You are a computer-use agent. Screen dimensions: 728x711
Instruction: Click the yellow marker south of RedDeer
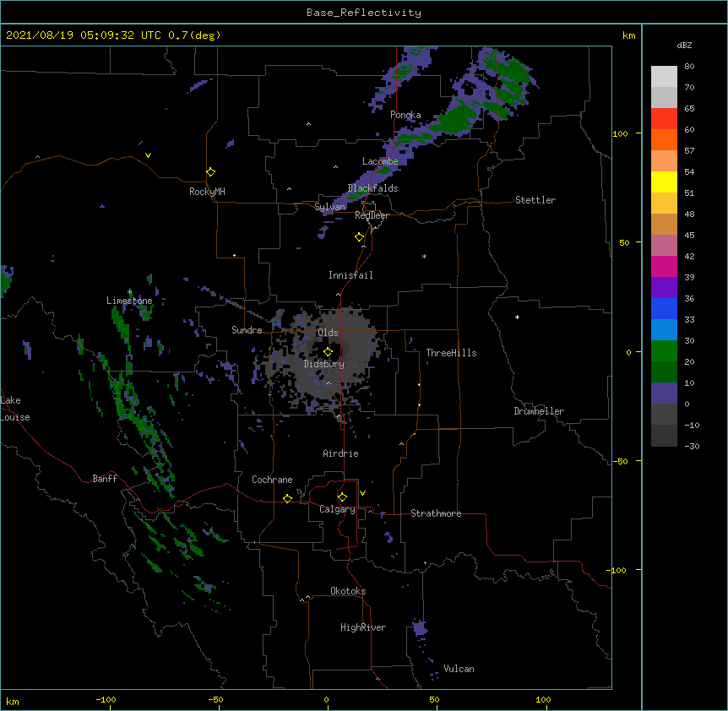(360, 237)
